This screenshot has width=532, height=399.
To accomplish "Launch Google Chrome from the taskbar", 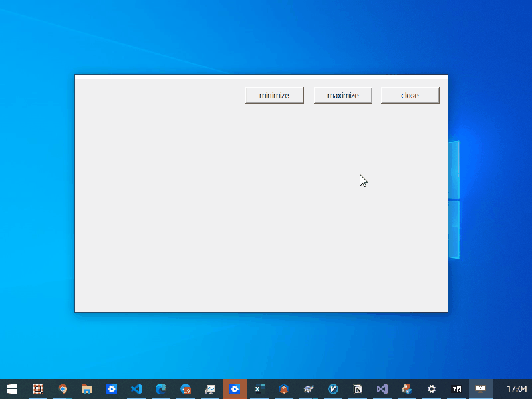I will tap(63, 389).
